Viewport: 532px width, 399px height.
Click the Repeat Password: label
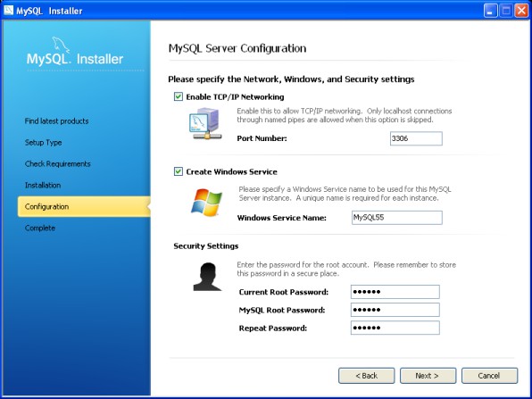(273, 328)
